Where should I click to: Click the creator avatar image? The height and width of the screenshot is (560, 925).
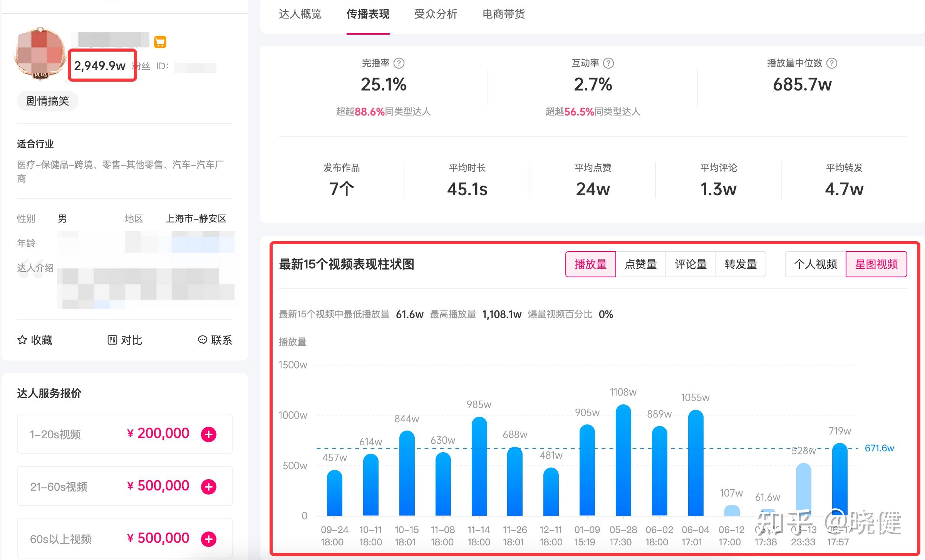coord(40,54)
